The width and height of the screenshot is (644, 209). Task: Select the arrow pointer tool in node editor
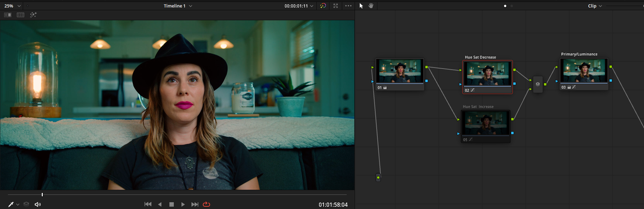coord(361,6)
